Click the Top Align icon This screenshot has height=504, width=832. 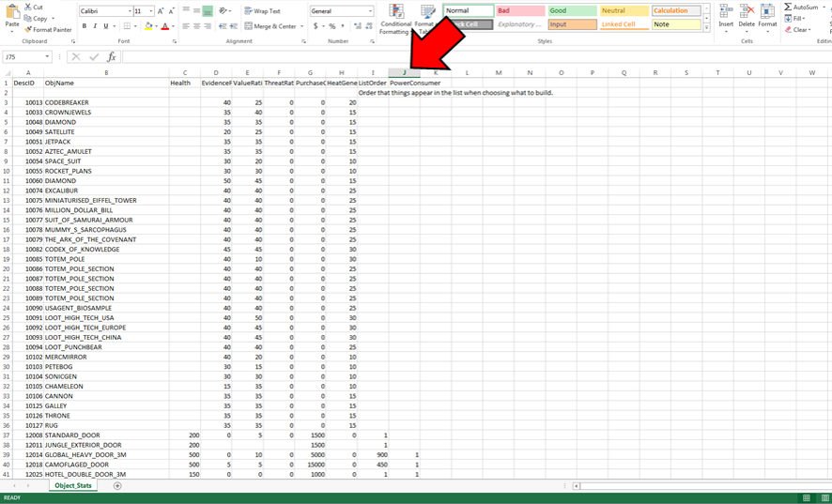(x=186, y=10)
